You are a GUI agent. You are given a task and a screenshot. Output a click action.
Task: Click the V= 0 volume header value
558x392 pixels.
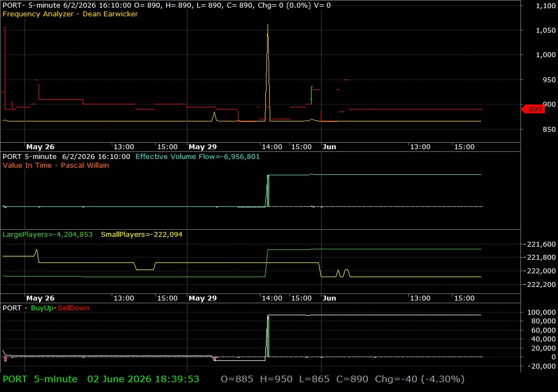tap(322, 5)
